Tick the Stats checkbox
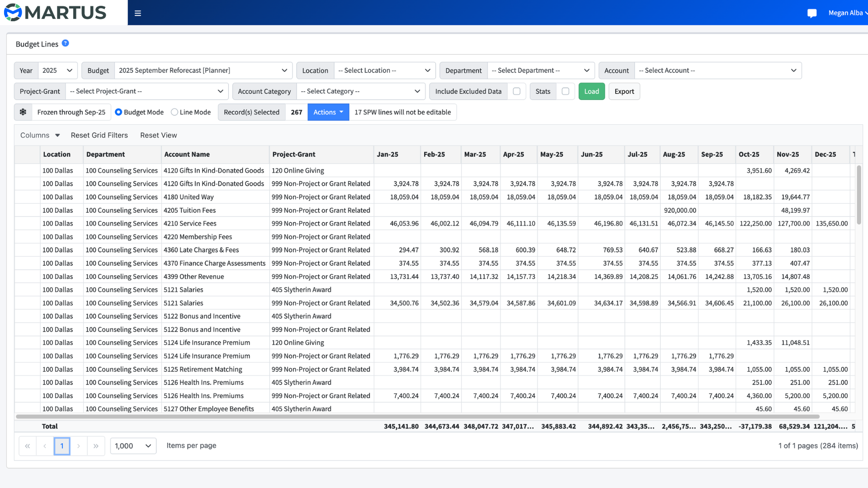The width and height of the screenshot is (868, 488). (566, 91)
